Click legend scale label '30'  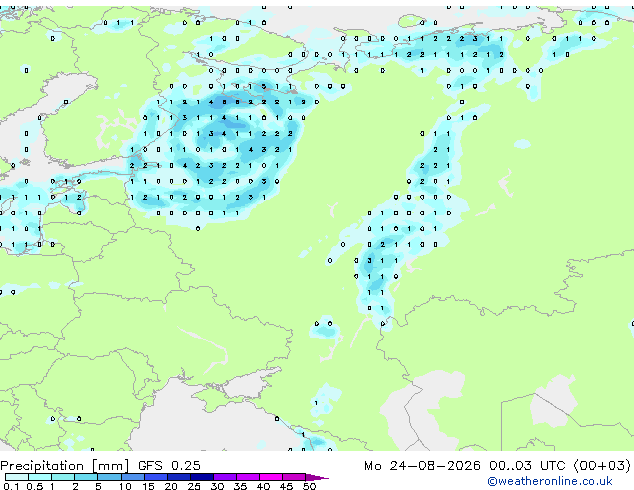tap(217, 486)
